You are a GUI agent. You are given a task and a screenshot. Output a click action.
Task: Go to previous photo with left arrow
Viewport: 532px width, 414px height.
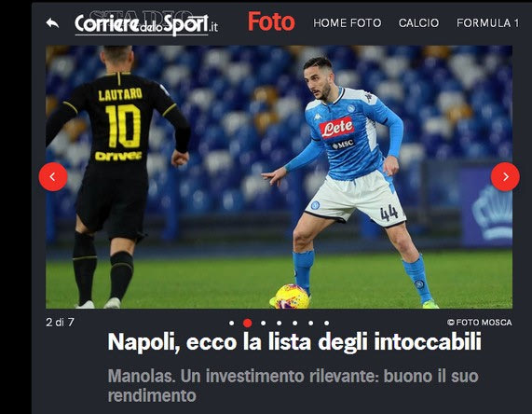pos(53,176)
